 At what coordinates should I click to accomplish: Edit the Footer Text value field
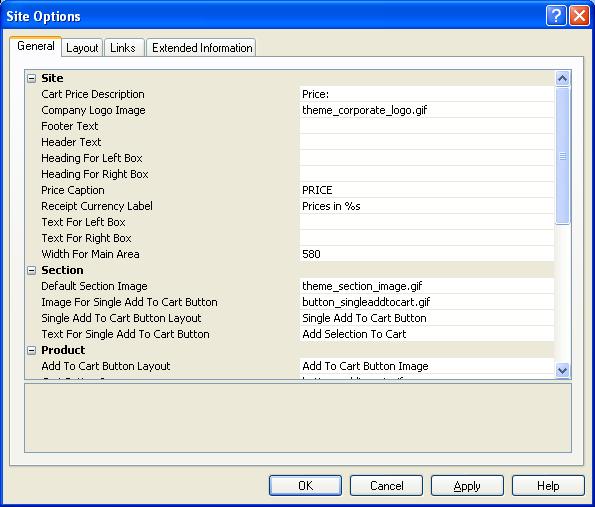pos(427,126)
